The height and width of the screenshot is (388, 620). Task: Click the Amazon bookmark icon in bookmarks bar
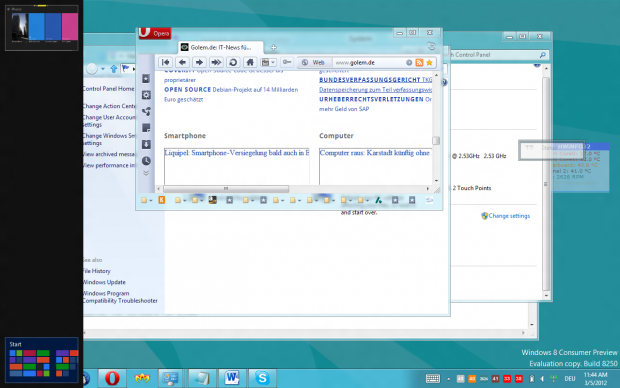[x=213, y=200]
